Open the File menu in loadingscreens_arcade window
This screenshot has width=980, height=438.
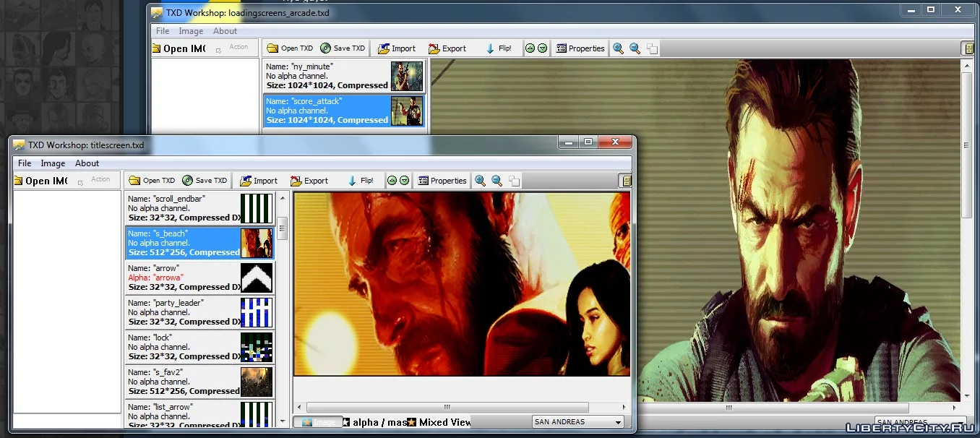pos(163,31)
